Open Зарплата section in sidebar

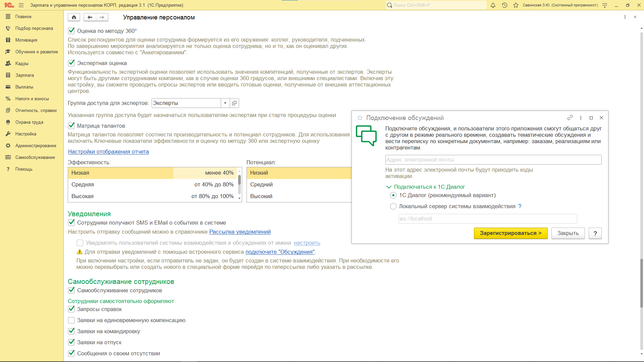[x=24, y=75]
